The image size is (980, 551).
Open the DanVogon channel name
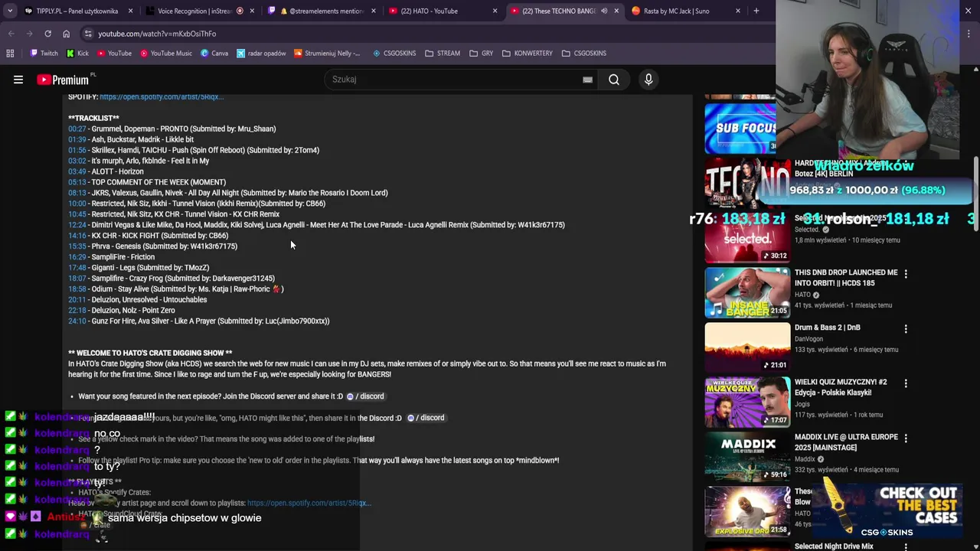tap(808, 339)
